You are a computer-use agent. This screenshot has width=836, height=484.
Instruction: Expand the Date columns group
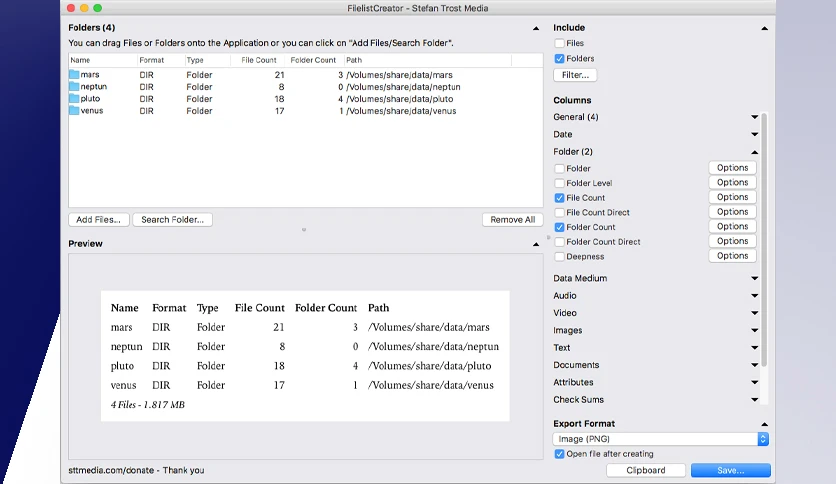[754, 134]
